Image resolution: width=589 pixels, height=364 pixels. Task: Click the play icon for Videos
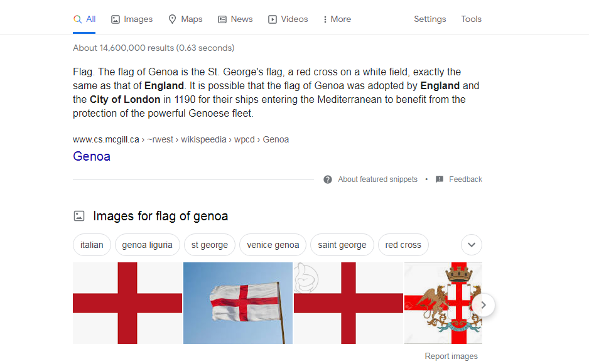273,19
